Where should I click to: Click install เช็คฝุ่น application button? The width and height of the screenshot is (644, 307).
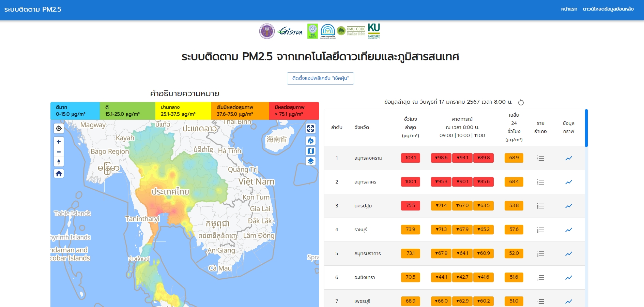point(320,78)
